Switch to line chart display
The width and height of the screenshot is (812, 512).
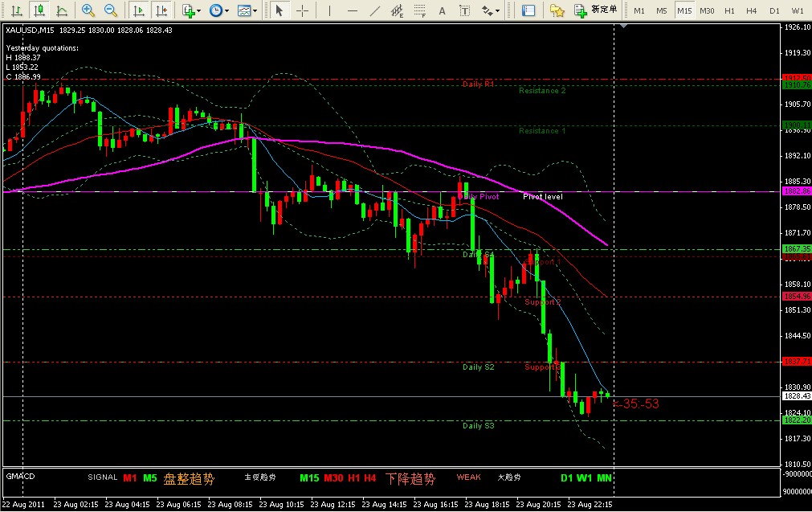tap(62, 10)
